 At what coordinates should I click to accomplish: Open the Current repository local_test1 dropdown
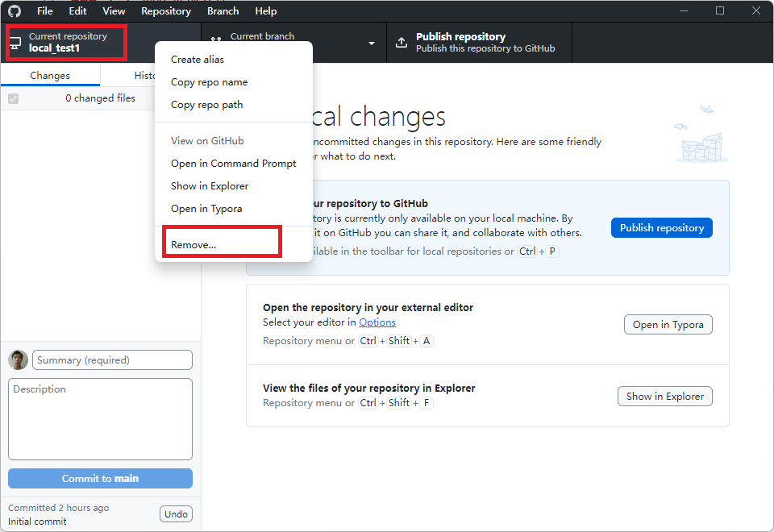point(67,43)
